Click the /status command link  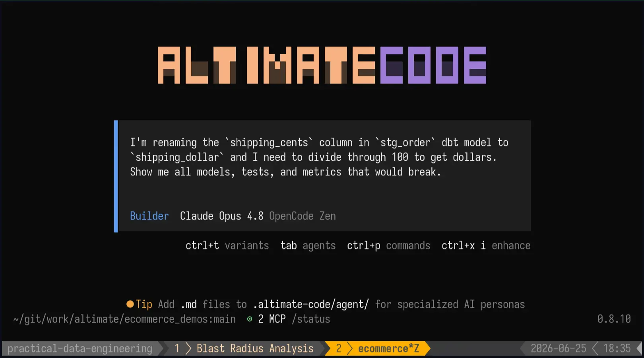coord(311,319)
